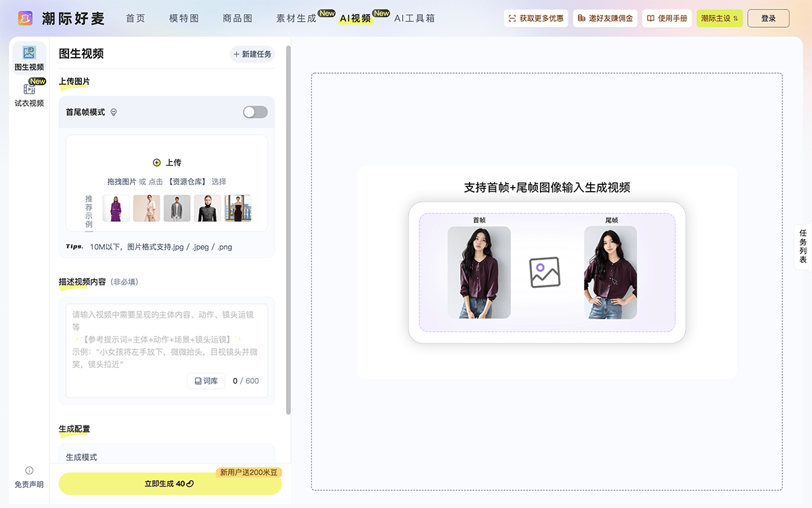Click the image placeholder icon between frames
812x508 pixels.
pyautogui.click(x=545, y=272)
